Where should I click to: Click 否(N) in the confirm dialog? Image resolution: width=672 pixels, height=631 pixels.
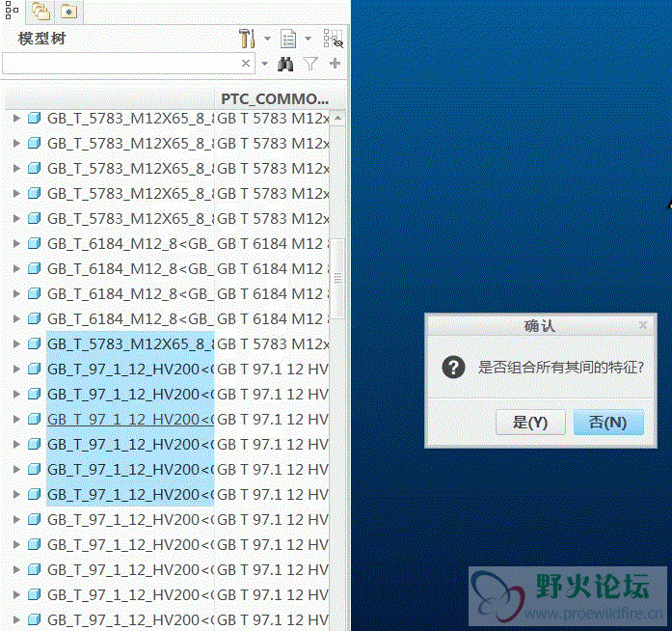pos(608,423)
